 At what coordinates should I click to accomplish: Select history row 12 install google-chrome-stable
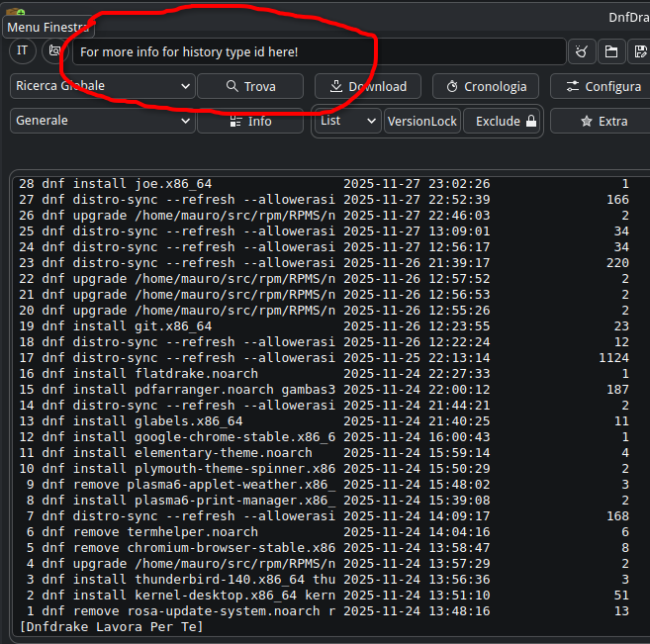324,437
